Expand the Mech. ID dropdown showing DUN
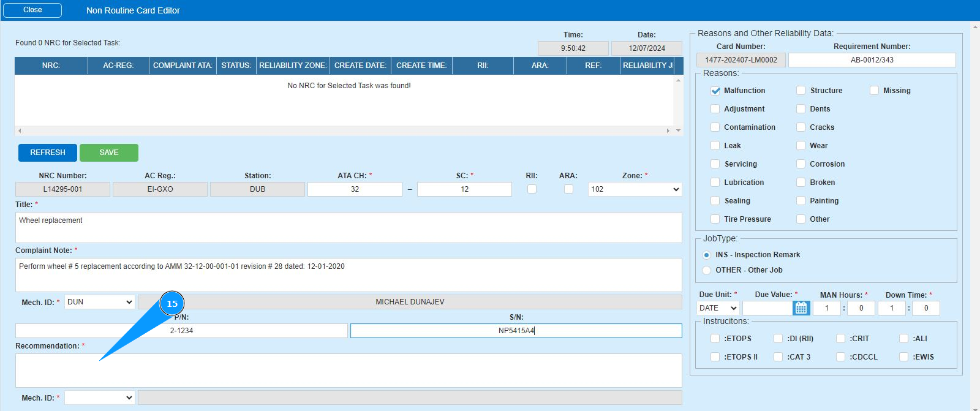This screenshot has height=411, width=980. click(x=99, y=302)
